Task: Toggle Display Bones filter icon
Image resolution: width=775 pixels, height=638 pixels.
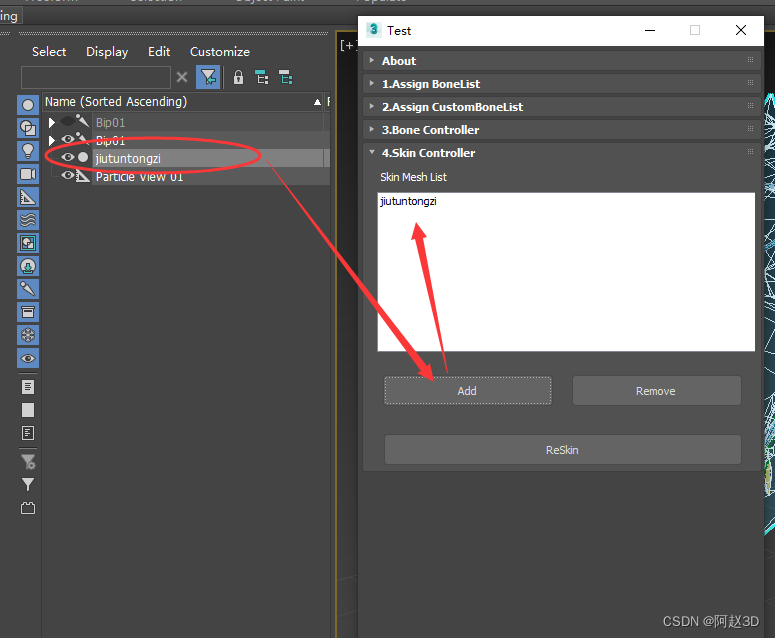Action: pos(28,289)
